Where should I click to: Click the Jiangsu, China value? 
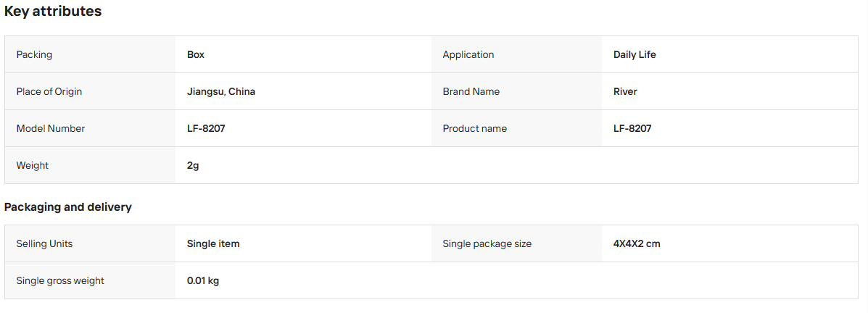(x=221, y=92)
